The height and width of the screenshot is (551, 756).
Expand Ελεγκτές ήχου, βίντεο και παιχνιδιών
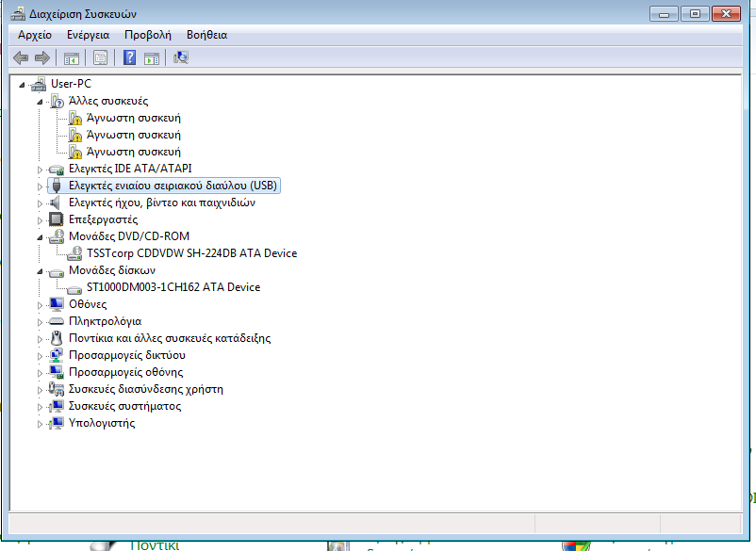coord(40,203)
